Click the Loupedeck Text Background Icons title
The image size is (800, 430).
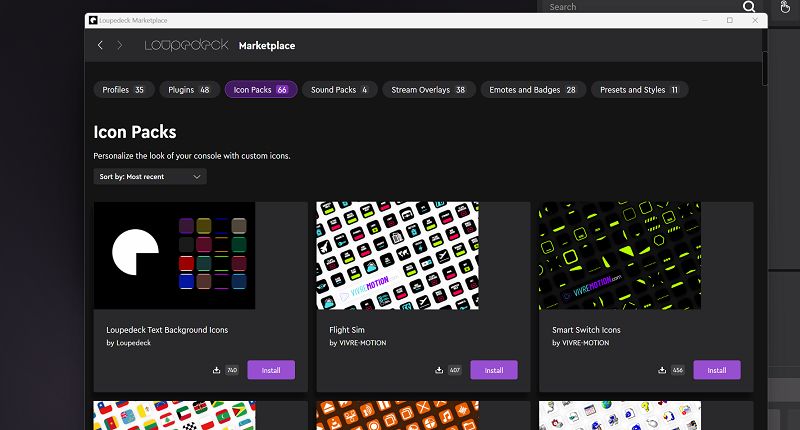coord(167,330)
